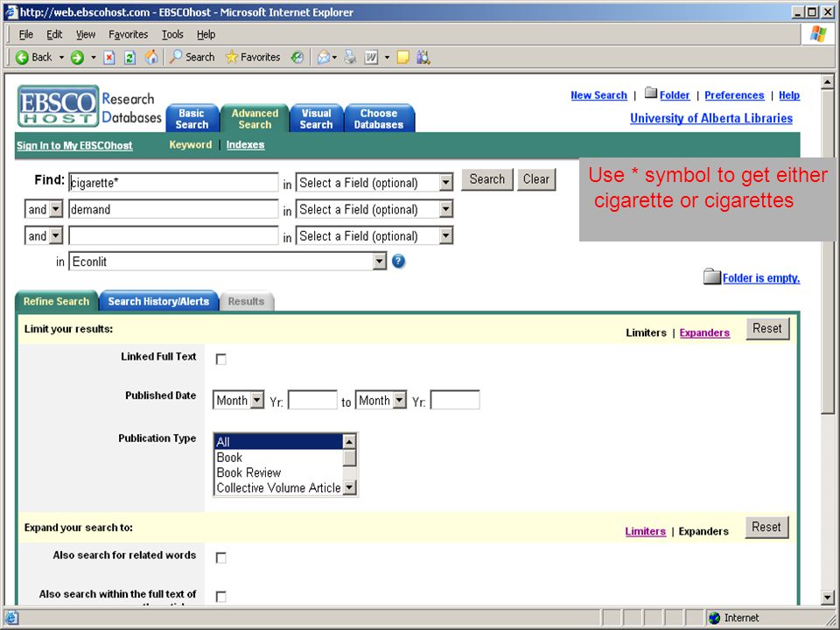Image resolution: width=840 pixels, height=630 pixels.
Task: Click the History icon in toolbar
Action: [x=297, y=58]
